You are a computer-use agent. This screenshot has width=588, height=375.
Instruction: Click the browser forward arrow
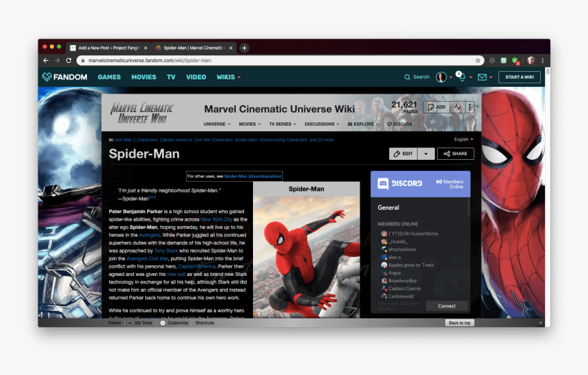(x=57, y=60)
